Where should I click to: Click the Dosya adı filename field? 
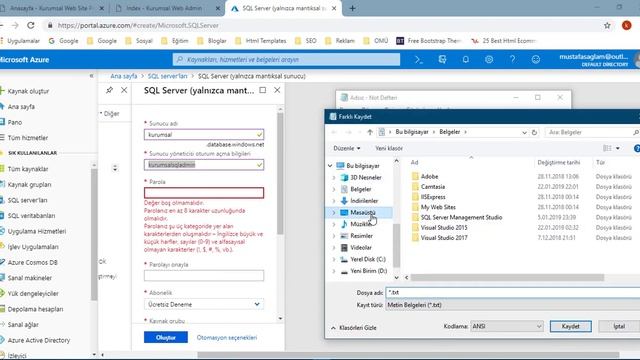pyautogui.click(x=513, y=292)
